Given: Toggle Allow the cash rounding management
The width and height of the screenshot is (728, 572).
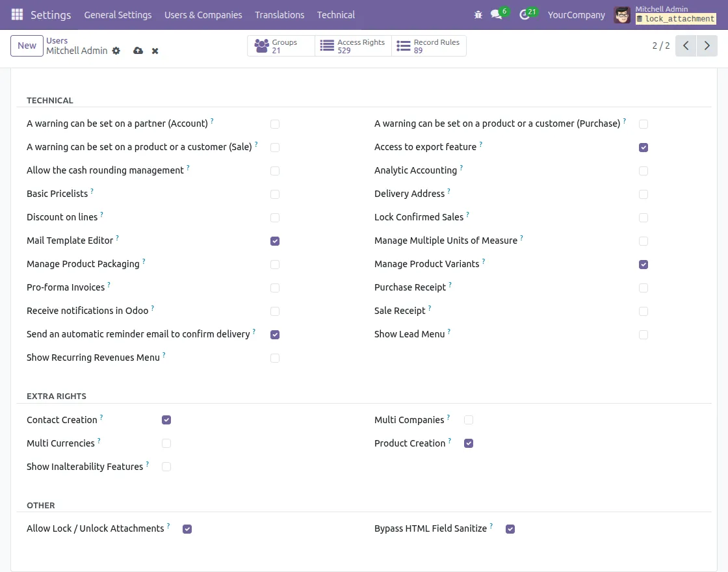Looking at the screenshot, I should [275, 171].
